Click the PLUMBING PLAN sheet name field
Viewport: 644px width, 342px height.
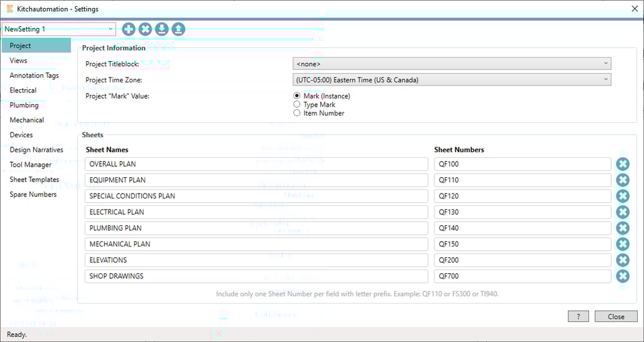point(256,228)
